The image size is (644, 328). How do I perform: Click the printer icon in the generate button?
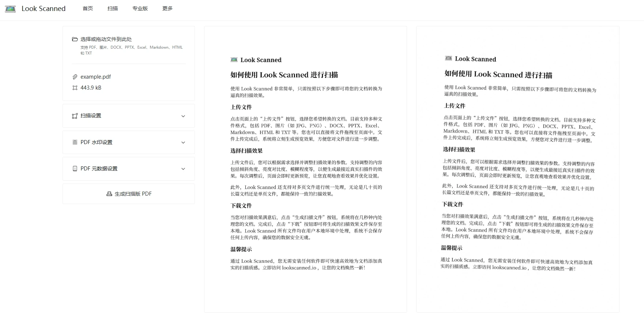coord(109,194)
